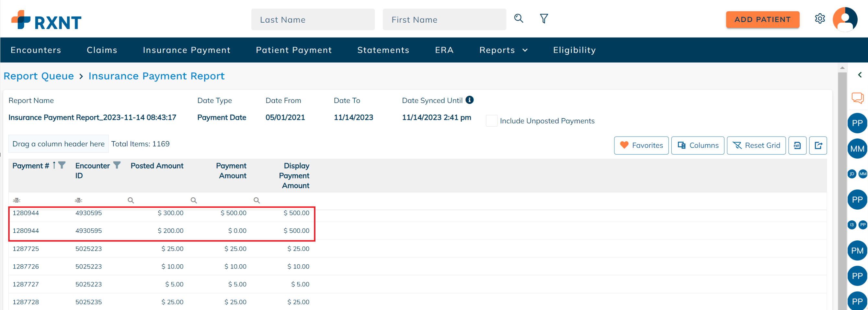
Task: Navigate back via Report Queue breadcrumb
Action: tap(39, 76)
